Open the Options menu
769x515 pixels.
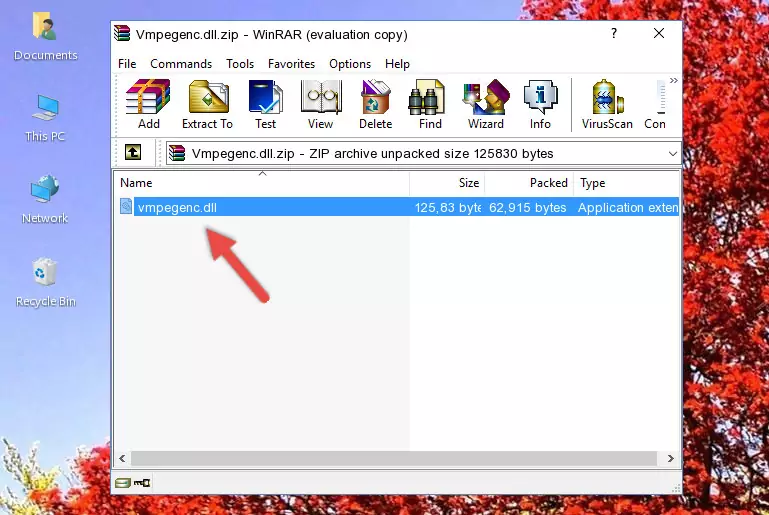(350, 64)
